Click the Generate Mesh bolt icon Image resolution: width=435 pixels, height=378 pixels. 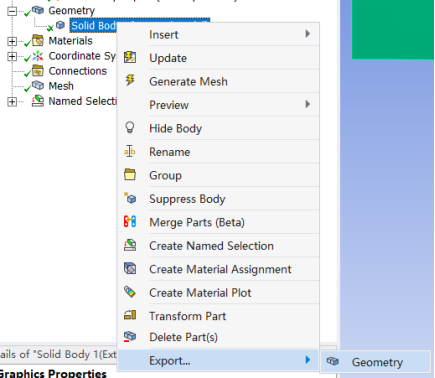tap(130, 80)
